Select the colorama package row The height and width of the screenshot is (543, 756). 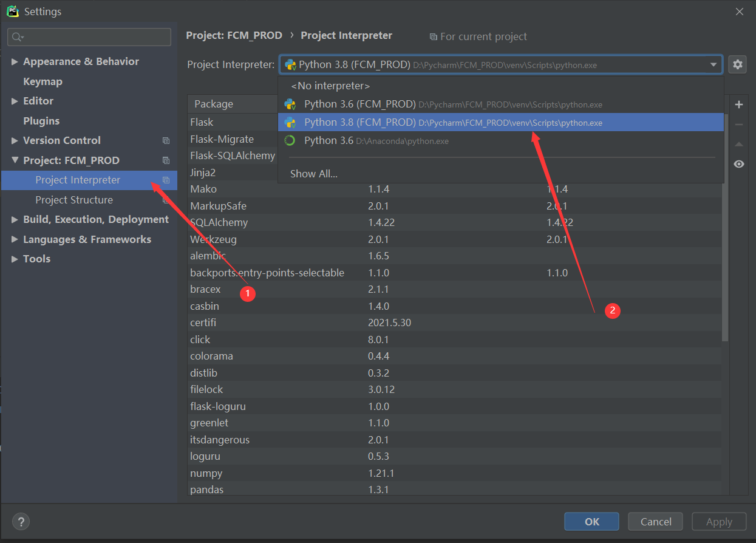(454, 356)
